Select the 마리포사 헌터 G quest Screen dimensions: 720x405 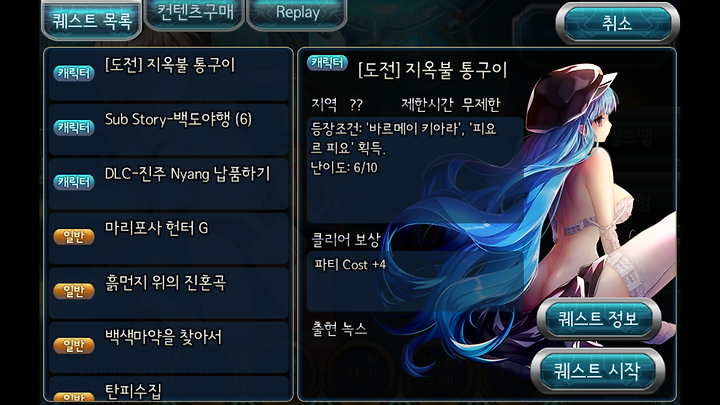point(169,239)
